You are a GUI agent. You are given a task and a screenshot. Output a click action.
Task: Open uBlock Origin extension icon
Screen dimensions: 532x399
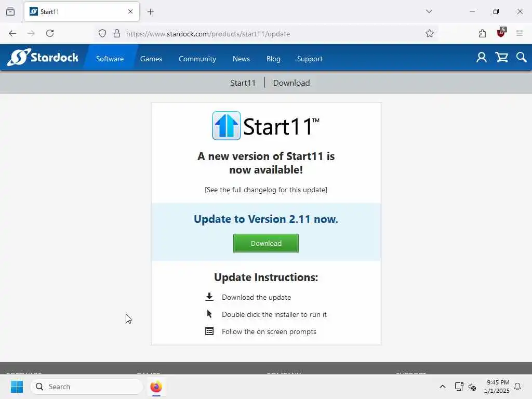coord(501,33)
